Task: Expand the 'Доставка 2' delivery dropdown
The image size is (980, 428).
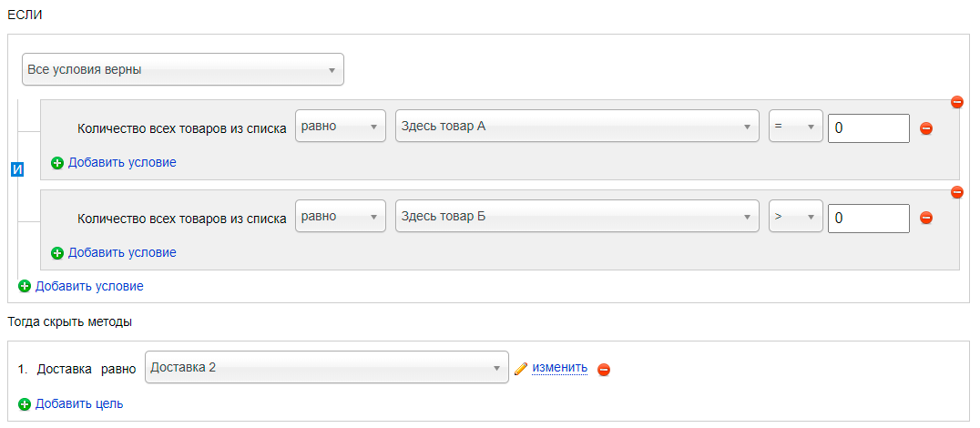Action: point(326,367)
